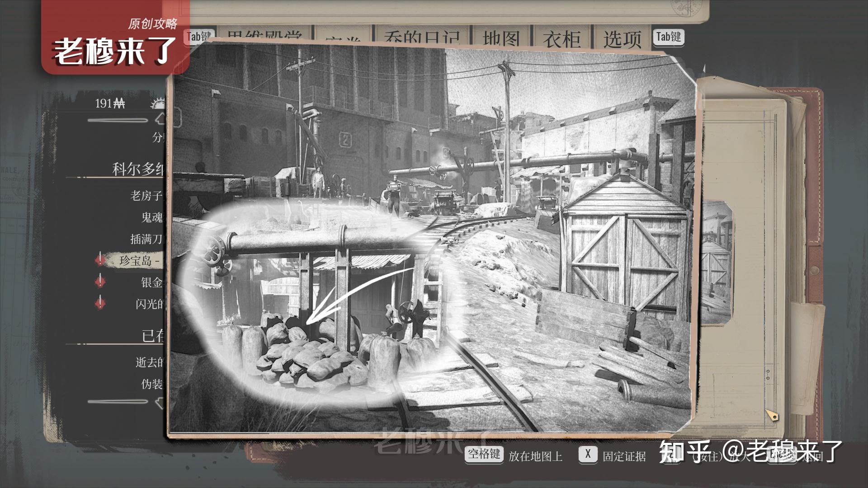This screenshot has width=868, height=488.
Task: Click red exclamation marker beside 珍宝岛
Action: pyautogui.click(x=100, y=260)
